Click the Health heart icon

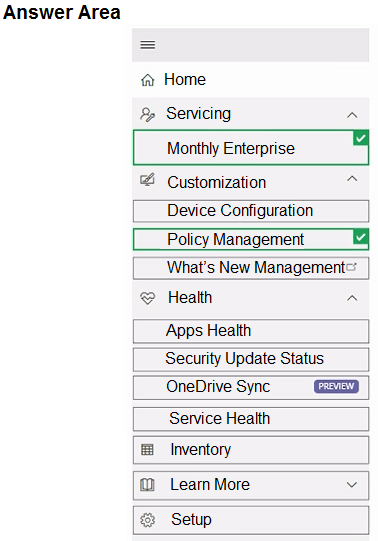click(x=148, y=298)
